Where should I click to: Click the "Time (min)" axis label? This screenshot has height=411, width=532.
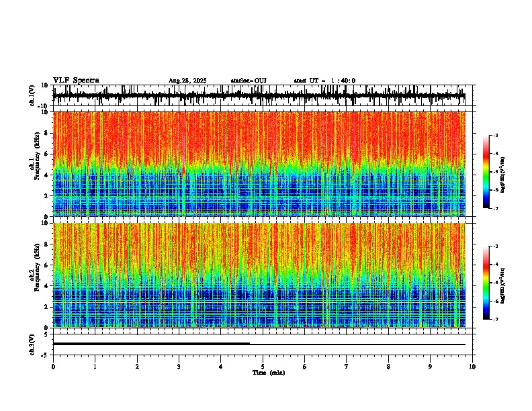tap(269, 373)
